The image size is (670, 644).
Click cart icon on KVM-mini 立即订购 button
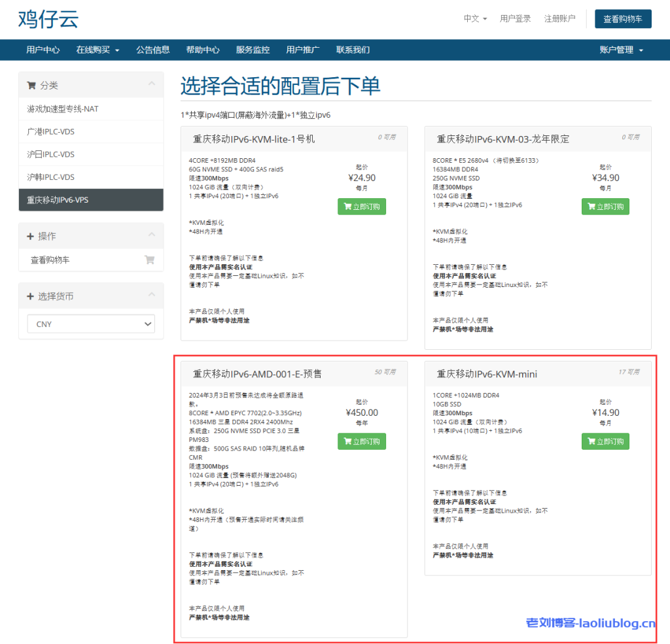click(591, 441)
